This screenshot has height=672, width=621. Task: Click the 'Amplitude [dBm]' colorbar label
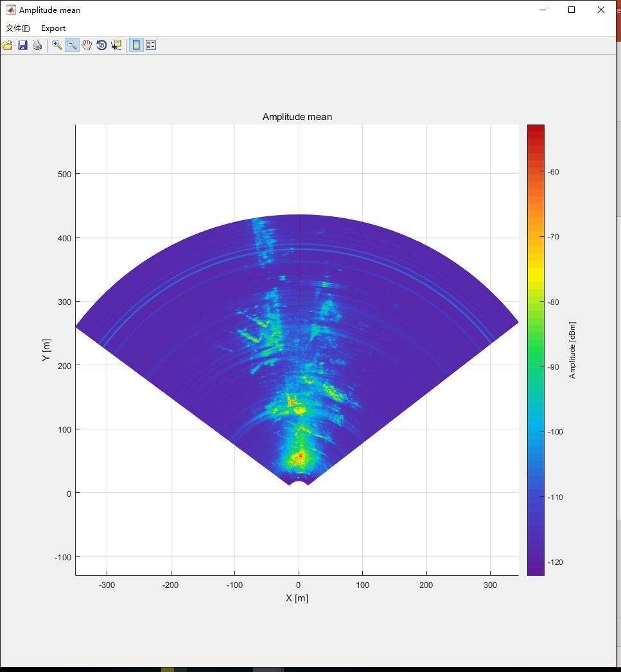tap(572, 350)
